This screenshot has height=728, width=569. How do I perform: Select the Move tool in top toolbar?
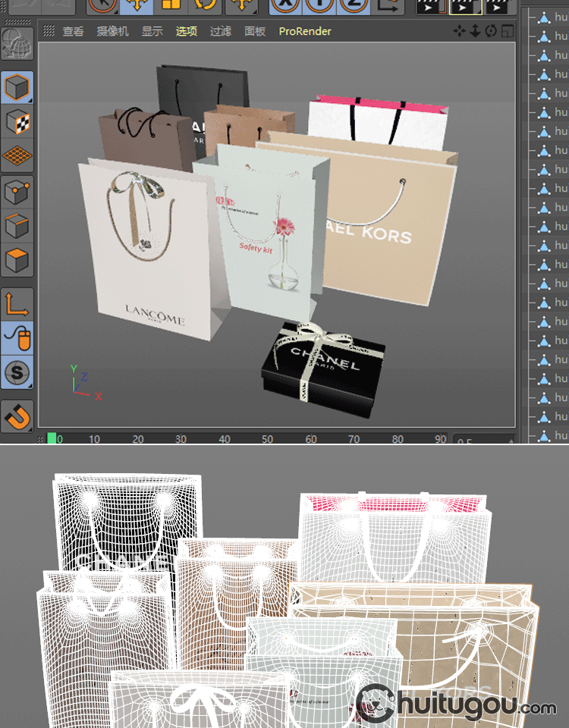pos(137,6)
